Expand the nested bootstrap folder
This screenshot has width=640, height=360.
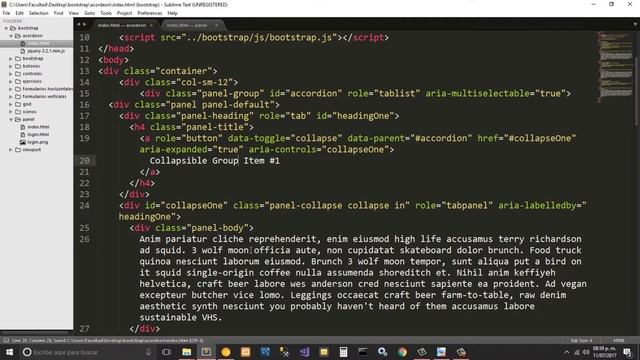pos(11,59)
